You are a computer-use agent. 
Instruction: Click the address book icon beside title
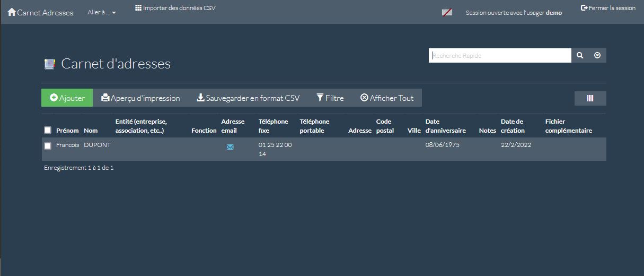pos(49,64)
